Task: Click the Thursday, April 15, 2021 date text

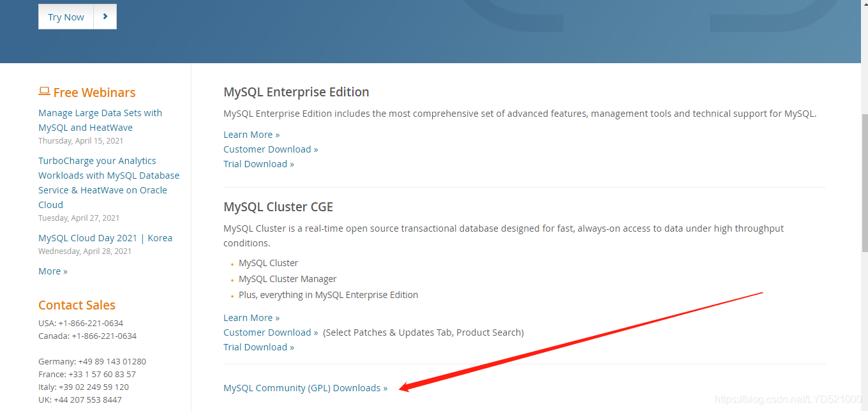Action: coord(80,140)
